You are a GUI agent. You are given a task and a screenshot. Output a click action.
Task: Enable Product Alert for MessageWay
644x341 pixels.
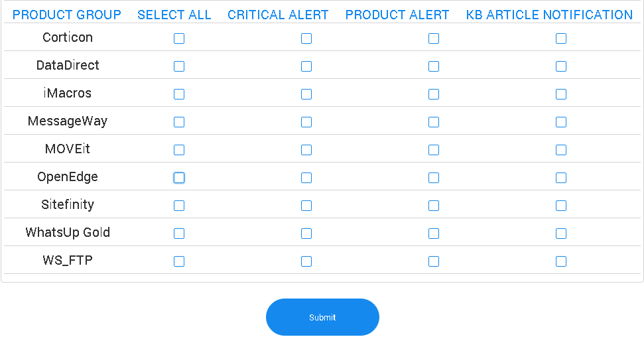pyautogui.click(x=434, y=122)
